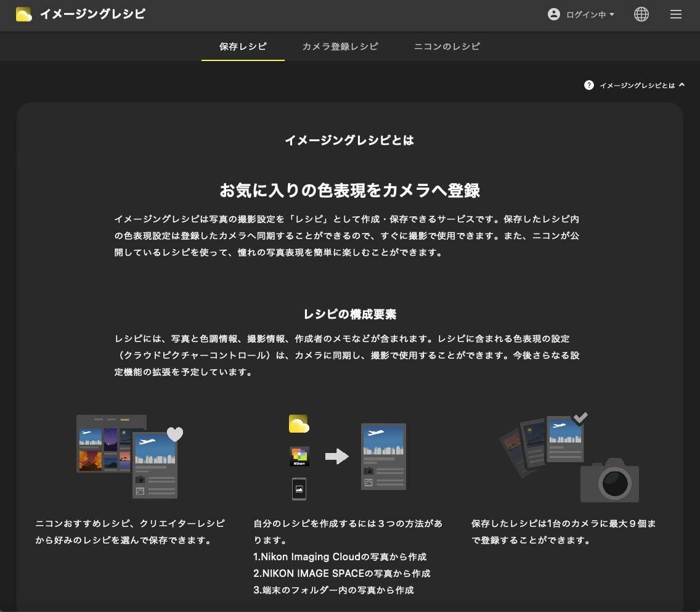This screenshot has height=612, width=700.
Task: Click the question mark help icon
Action: (x=589, y=85)
